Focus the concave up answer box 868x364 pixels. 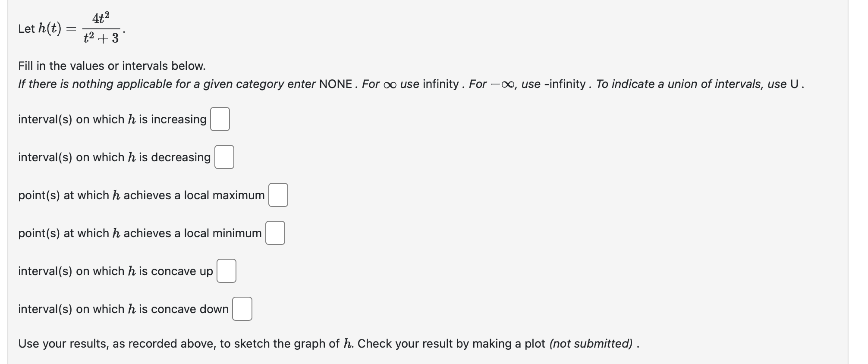click(226, 271)
